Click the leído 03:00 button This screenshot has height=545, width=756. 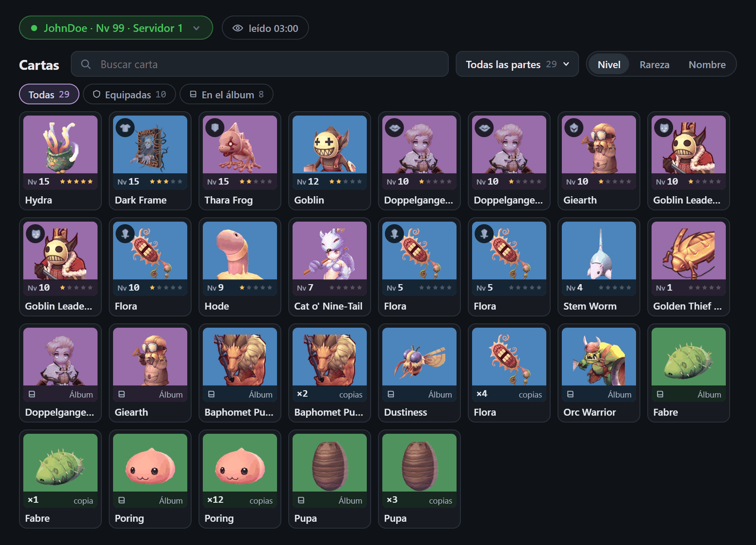(x=265, y=28)
